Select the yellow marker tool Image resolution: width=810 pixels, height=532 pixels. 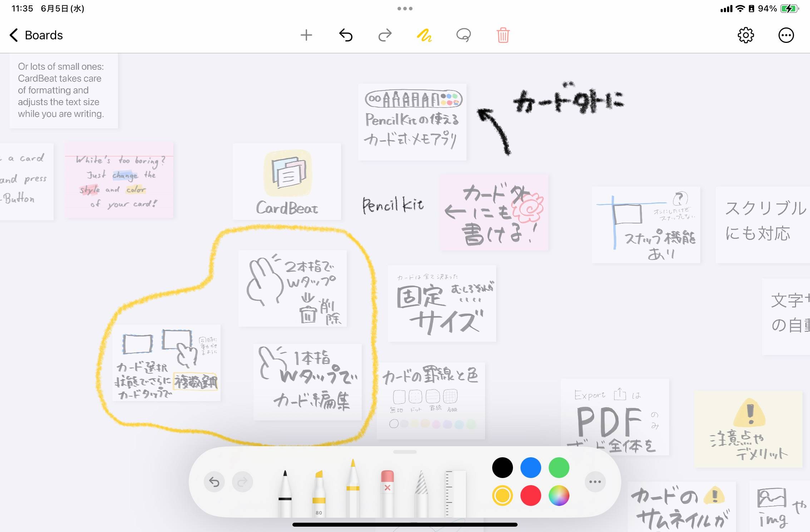[x=319, y=493]
